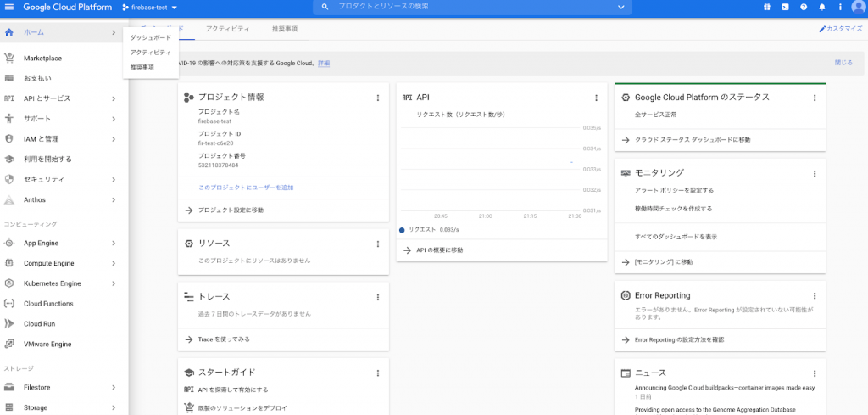Screen dimensions: 868x415
Task: Click the Home icon in sidebar
Action: click(x=8, y=33)
